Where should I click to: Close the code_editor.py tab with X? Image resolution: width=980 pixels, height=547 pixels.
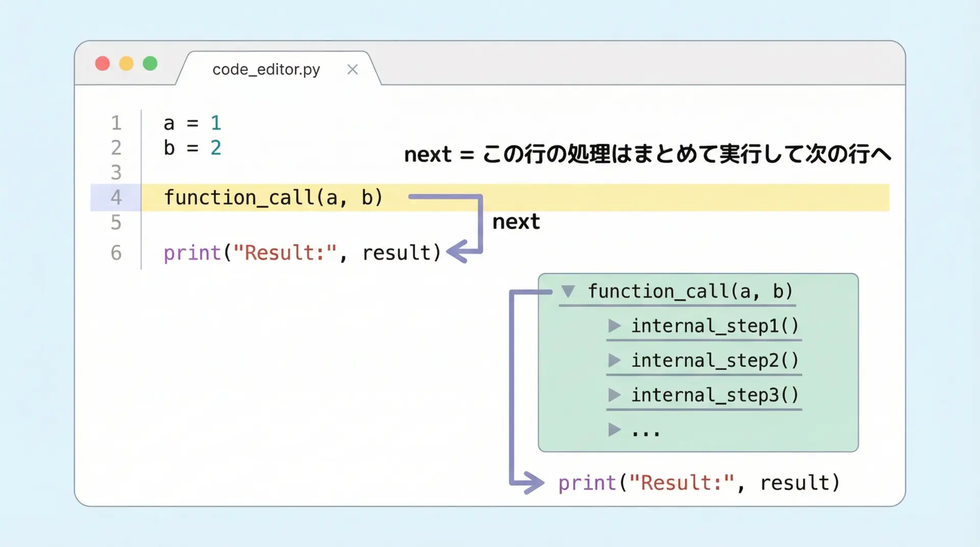pos(352,69)
